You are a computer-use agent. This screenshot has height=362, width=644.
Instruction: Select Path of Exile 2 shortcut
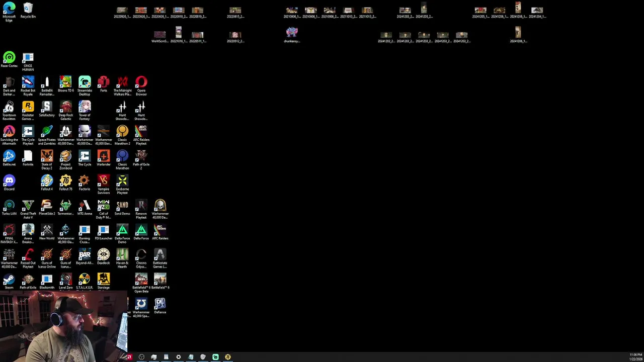coord(141,160)
